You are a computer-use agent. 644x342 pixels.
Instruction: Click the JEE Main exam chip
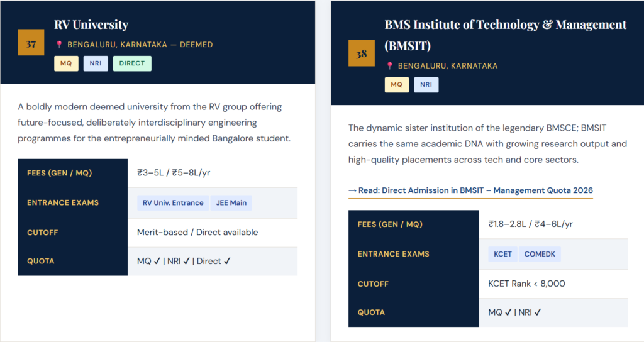(231, 203)
